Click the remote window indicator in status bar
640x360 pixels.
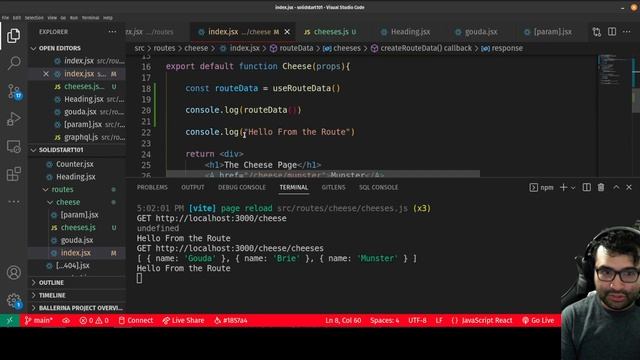click(x=9, y=321)
